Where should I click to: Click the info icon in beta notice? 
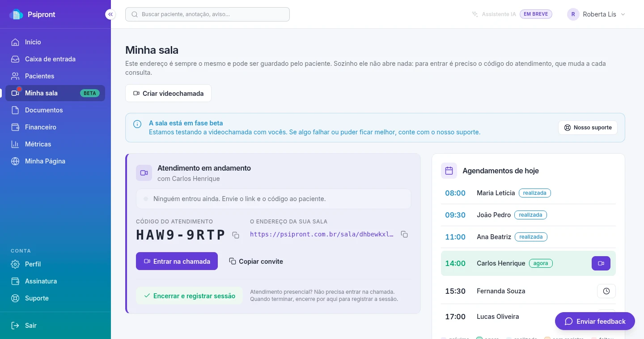click(137, 124)
